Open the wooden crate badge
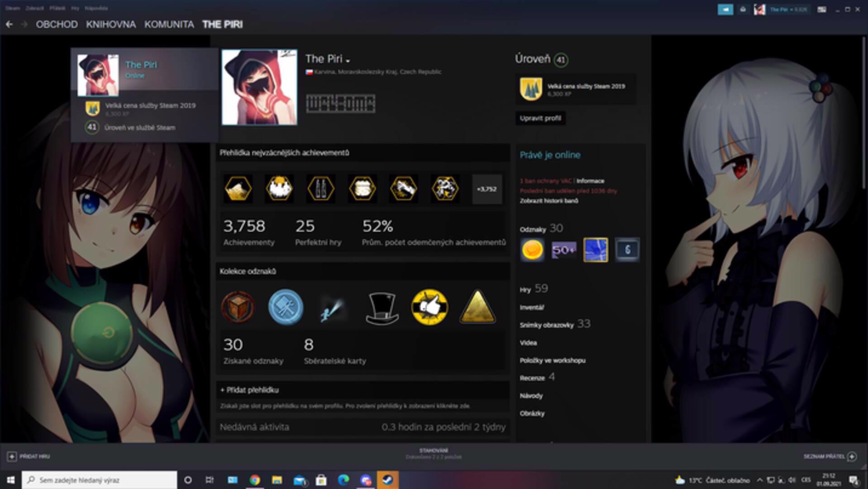This screenshot has width=868, height=489. (x=238, y=307)
